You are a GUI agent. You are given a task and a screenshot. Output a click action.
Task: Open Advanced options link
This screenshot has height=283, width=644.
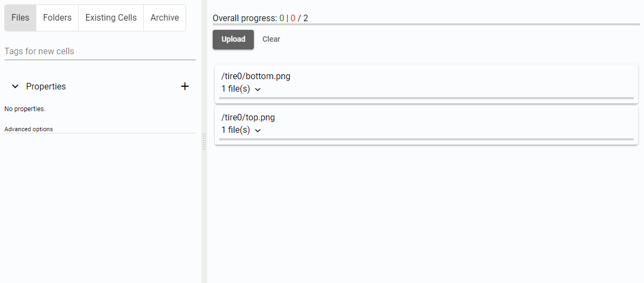[29, 129]
